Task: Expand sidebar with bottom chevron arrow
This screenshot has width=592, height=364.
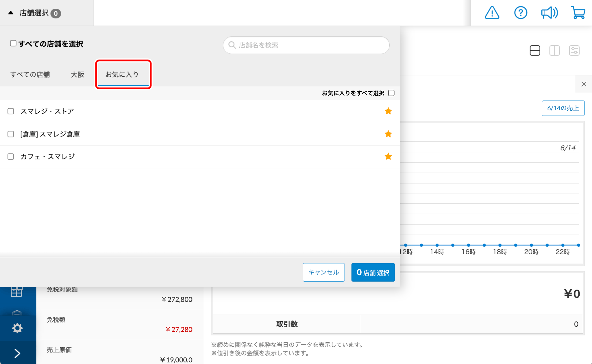Action: pos(17,353)
